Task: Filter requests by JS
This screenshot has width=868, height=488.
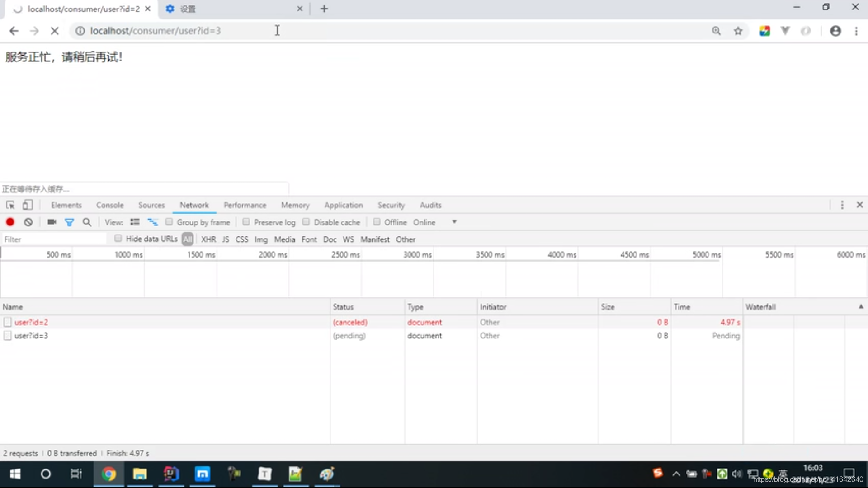Action: [226, 239]
